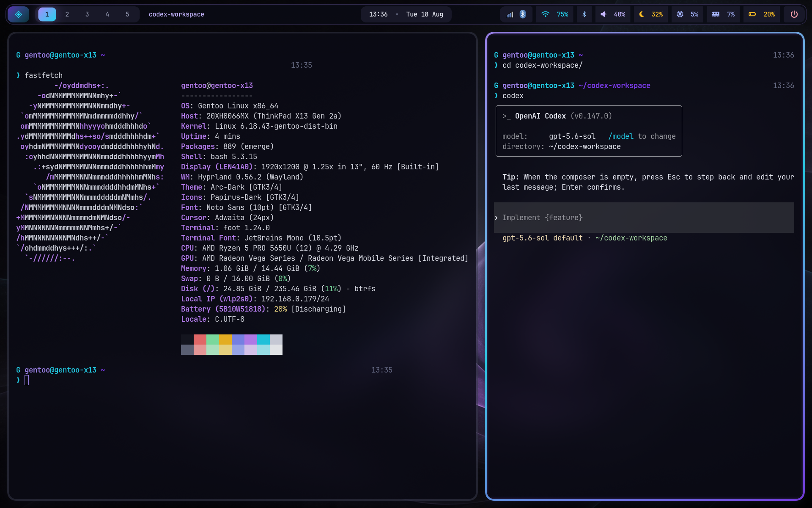Click the 7% memory usage value
This screenshot has height=508, width=812.
(x=731, y=14)
